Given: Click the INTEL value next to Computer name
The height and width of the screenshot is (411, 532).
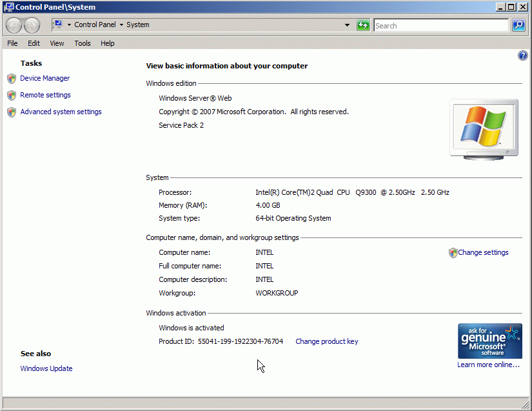Looking at the screenshot, I should 264,252.
